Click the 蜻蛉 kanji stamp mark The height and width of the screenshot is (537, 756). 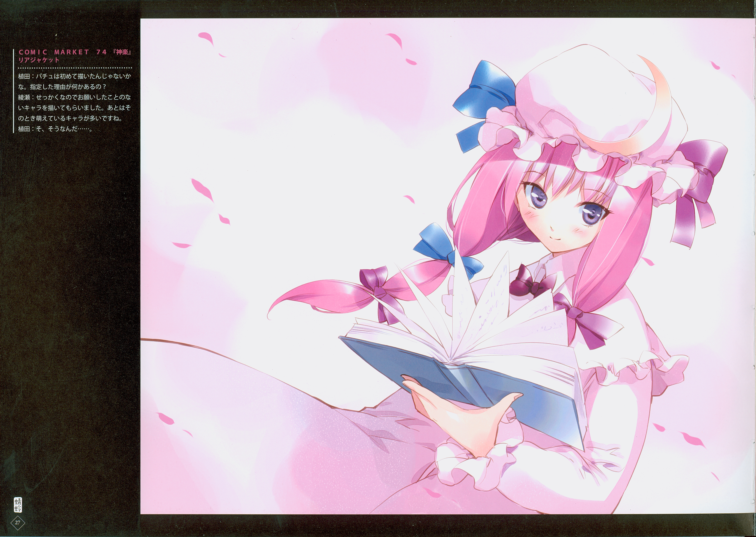click(x=18, y=505)
